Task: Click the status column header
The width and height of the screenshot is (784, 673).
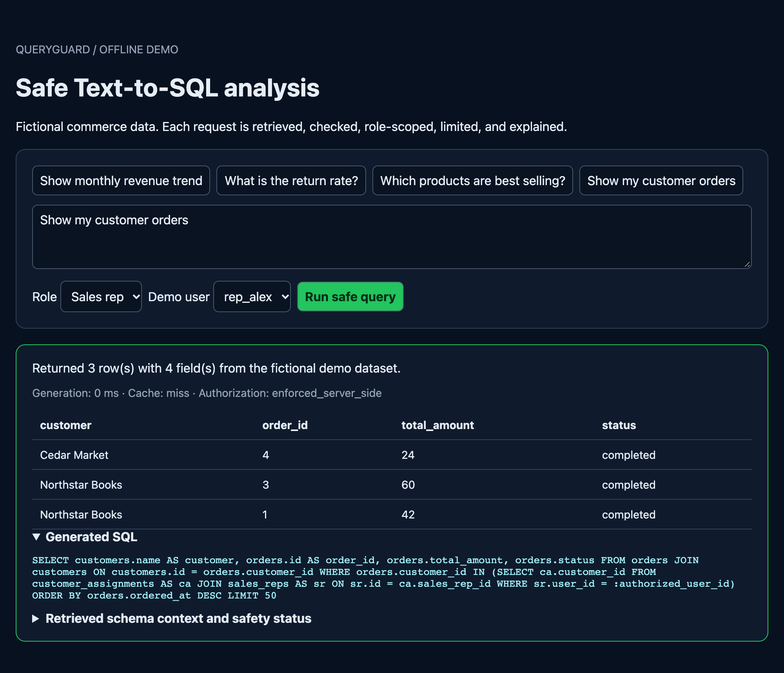Action: coord(619,425)
